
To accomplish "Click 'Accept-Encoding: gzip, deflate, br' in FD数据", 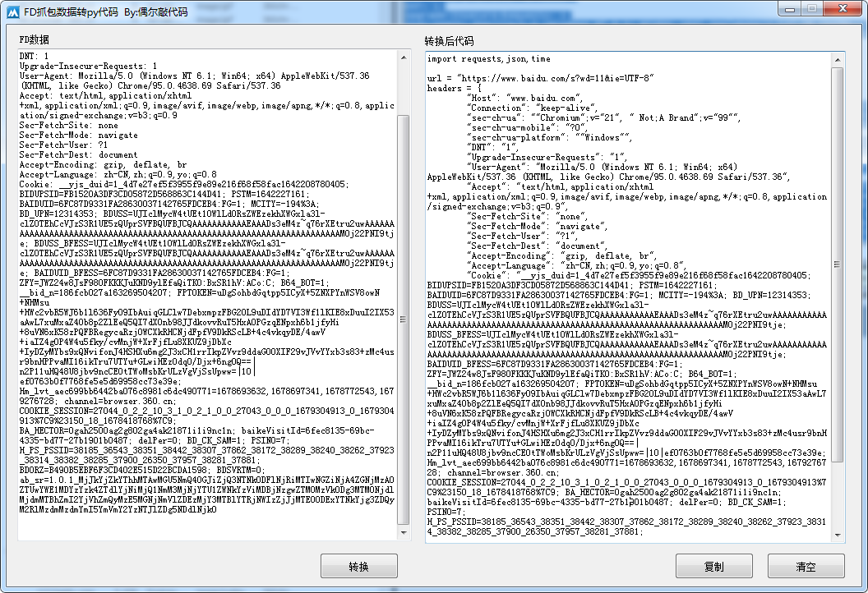I will point(103,165).
